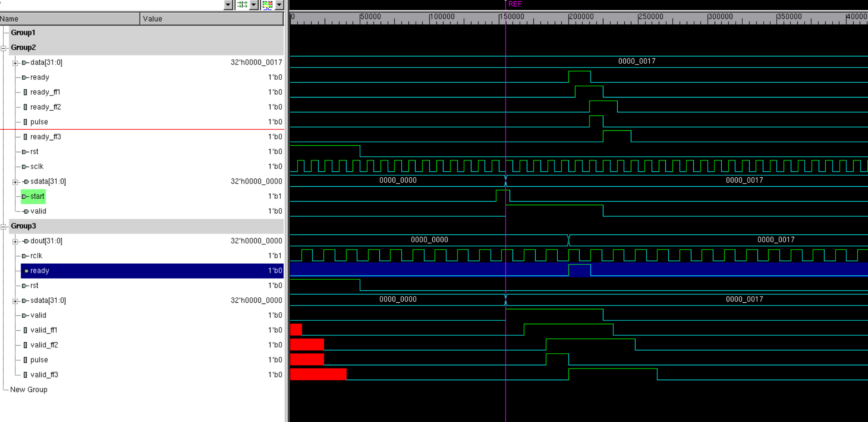Image resolution: width=868 pixels, height=422 pixels.
Task: Open the leftmost toolbar dropdown arrow
Action: point(228,5)
